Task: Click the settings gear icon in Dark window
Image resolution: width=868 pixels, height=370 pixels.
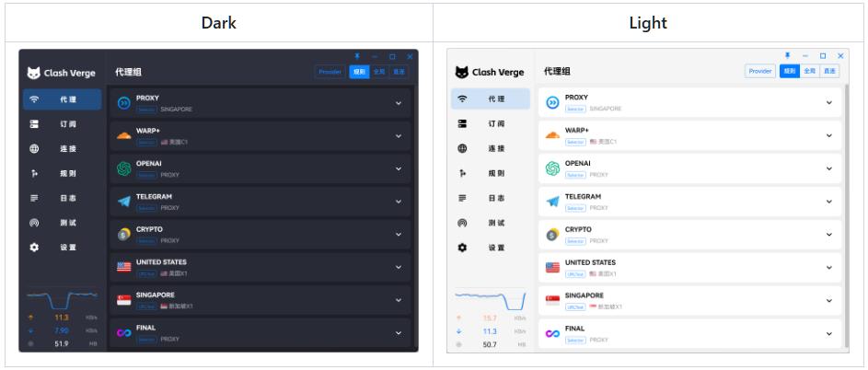Action: [x=34, y=248]
